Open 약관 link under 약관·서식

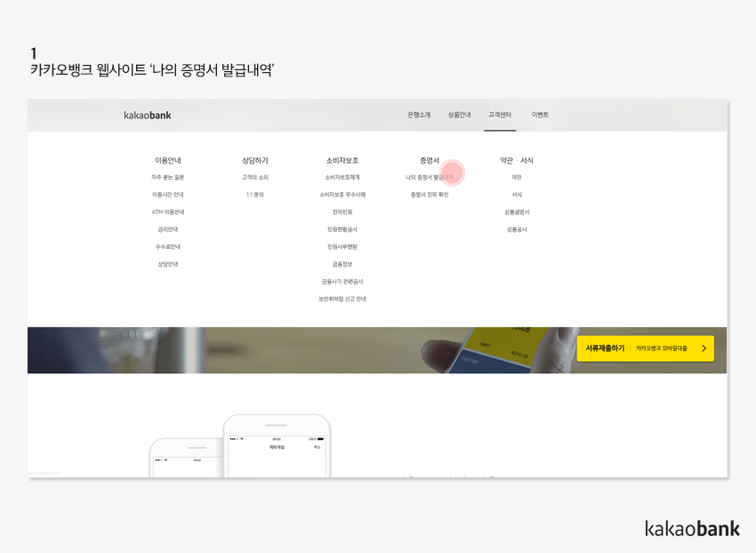pos(517,178)
